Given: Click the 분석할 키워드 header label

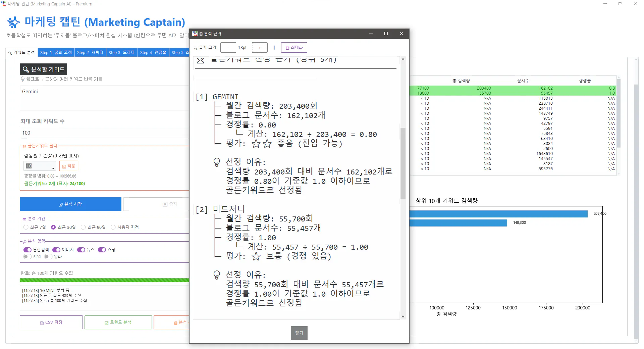Looking at the screenshot, I should [x=43, y=69].
